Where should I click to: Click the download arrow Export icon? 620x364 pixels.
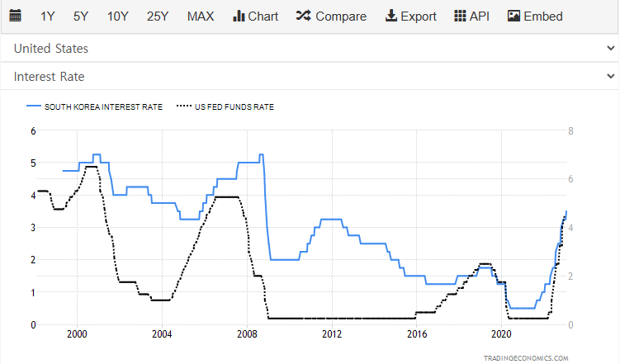tap(391, 16)
